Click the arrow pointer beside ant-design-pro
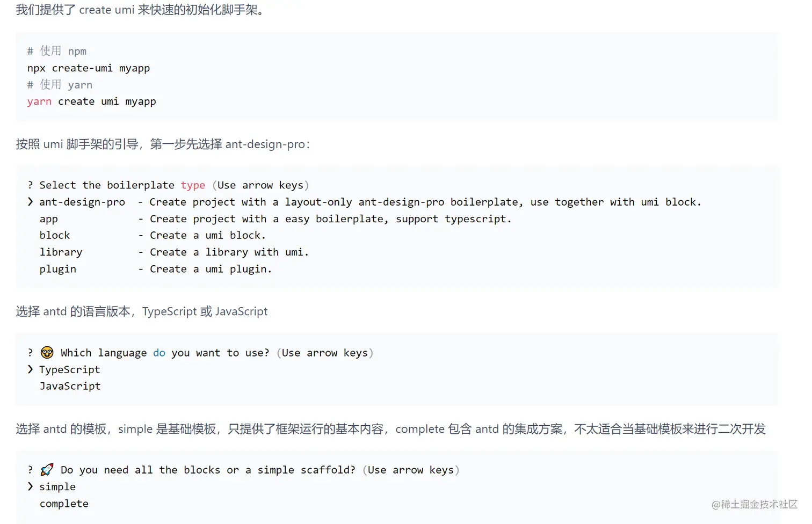Screen dimensions: 812x524 click(31, 202)
